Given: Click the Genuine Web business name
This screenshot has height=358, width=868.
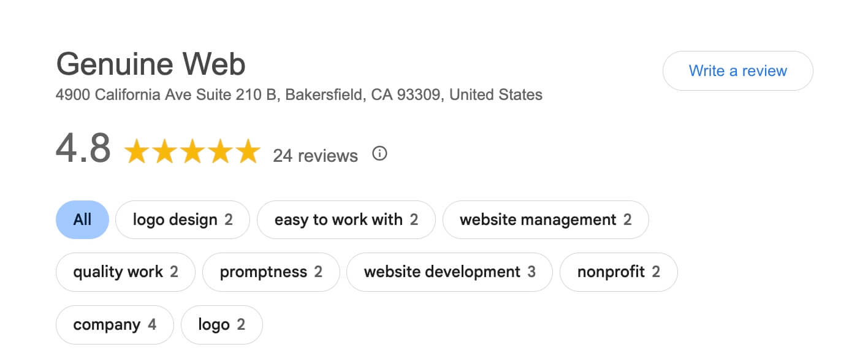Looking at the screenshot, I should click(150, 64).
